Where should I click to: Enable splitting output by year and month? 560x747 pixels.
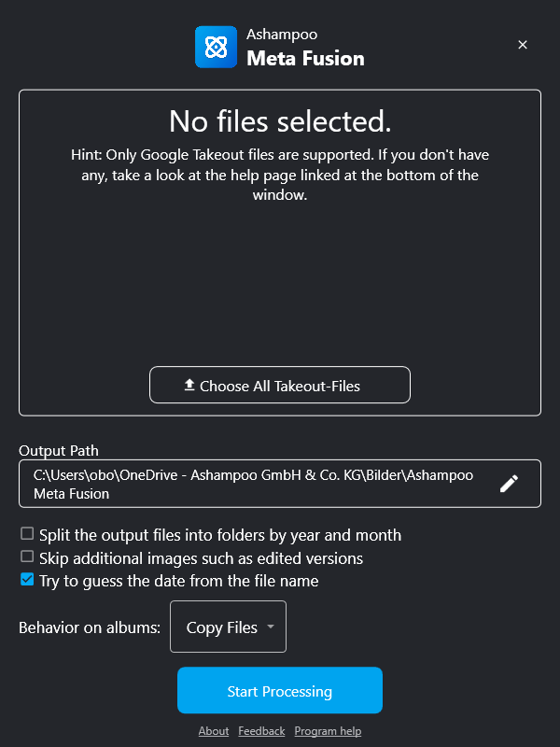click(x=27, y=534)
